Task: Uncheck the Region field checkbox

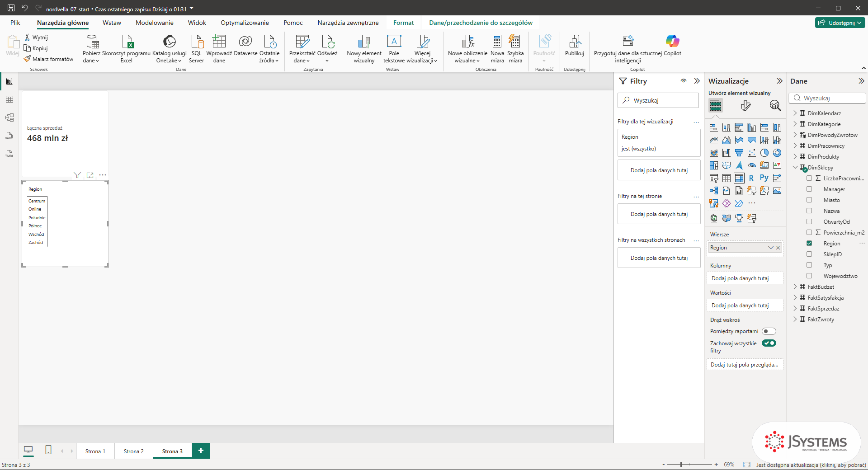Action: [x=809, y=244]
